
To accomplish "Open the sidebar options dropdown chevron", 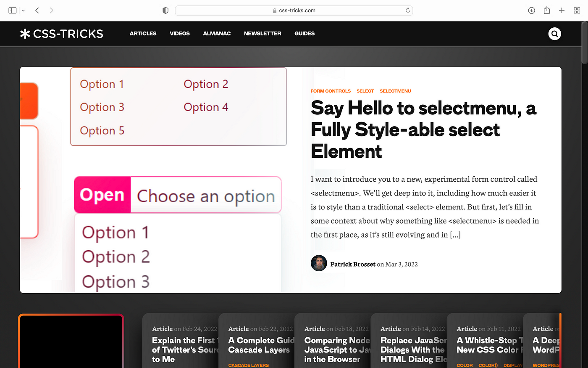I will click(x=23, y=11).
